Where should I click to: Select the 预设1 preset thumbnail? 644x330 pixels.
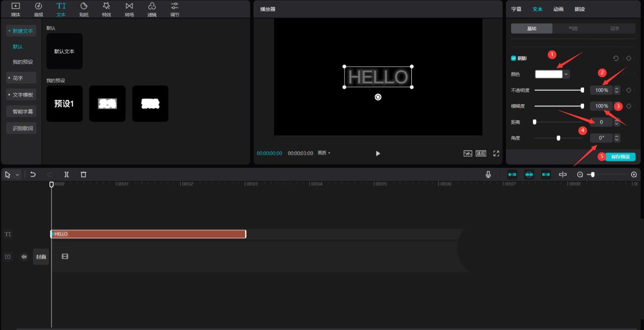64,104
